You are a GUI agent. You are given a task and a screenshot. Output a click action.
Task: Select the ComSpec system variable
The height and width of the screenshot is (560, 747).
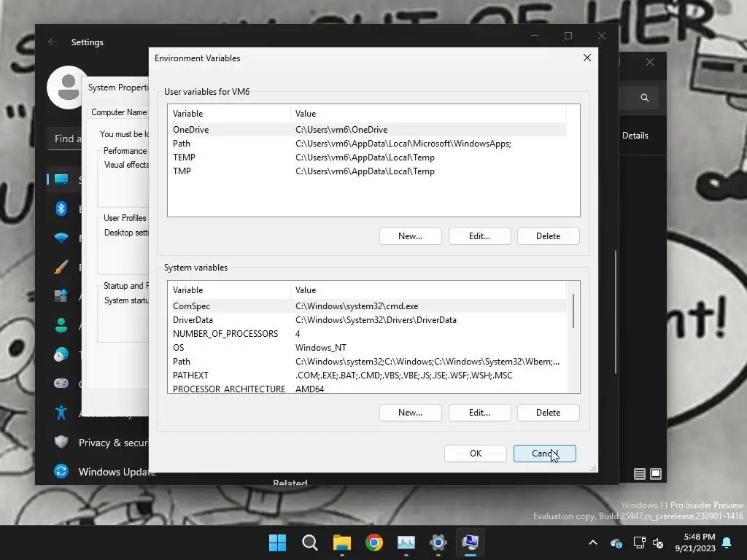(368, 306)
